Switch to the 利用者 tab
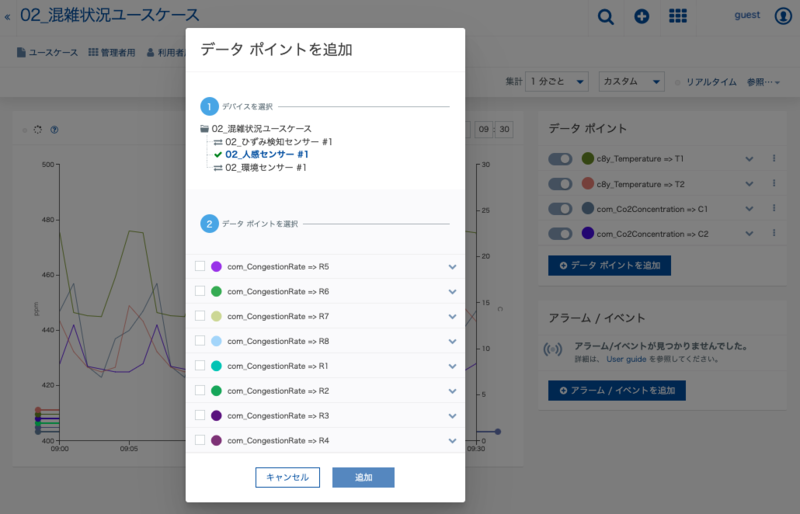 166,53
